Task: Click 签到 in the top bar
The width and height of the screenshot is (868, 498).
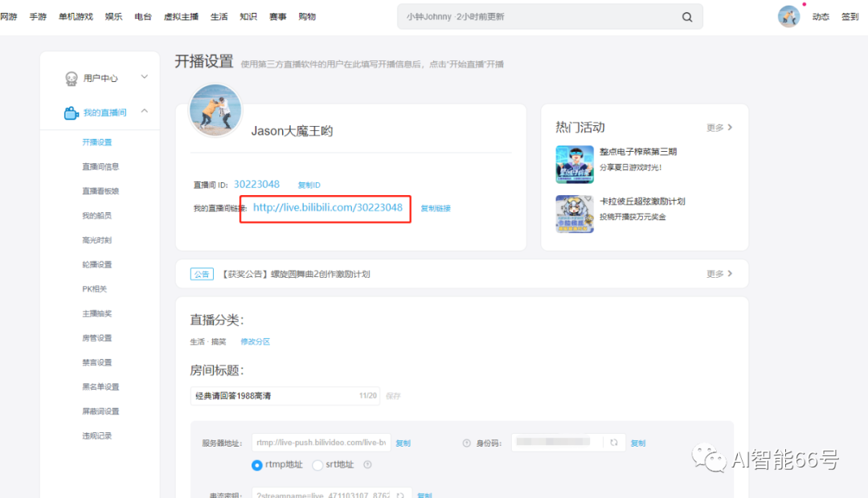Action: [x=850, y=17]
